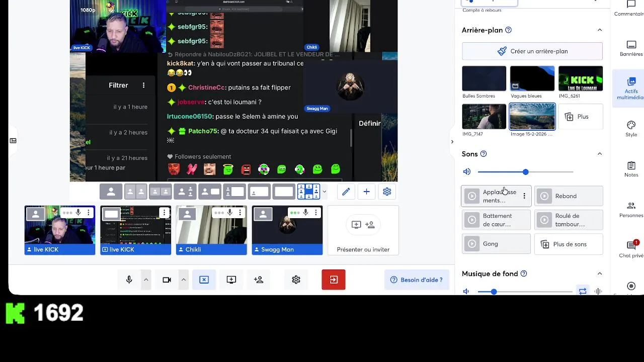
Task: Open three-dot menu on Applaudissements sound
Action: [524, 196]
